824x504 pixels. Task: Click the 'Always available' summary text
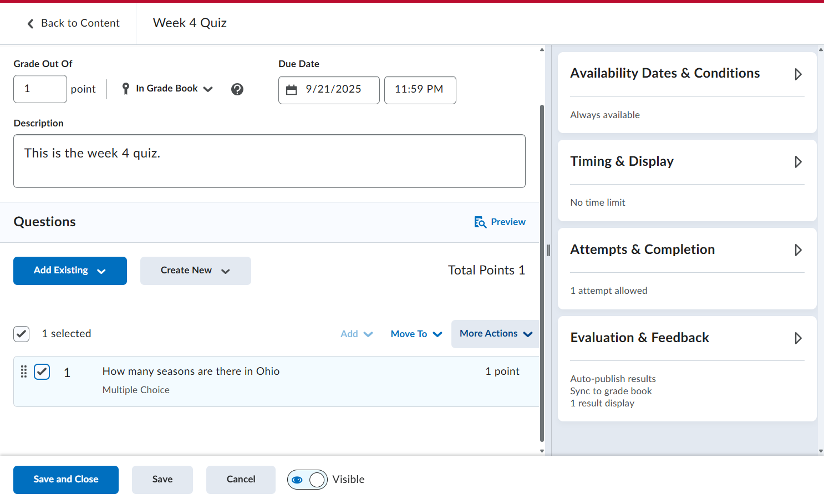pyautogui.click(x=605, y=115)
